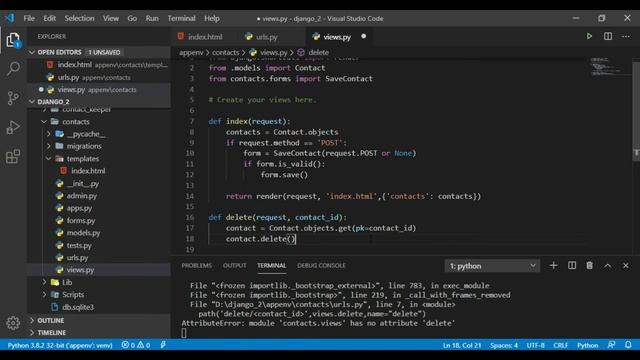Open the Explorer view in activity bar

[x=13, y=40]
